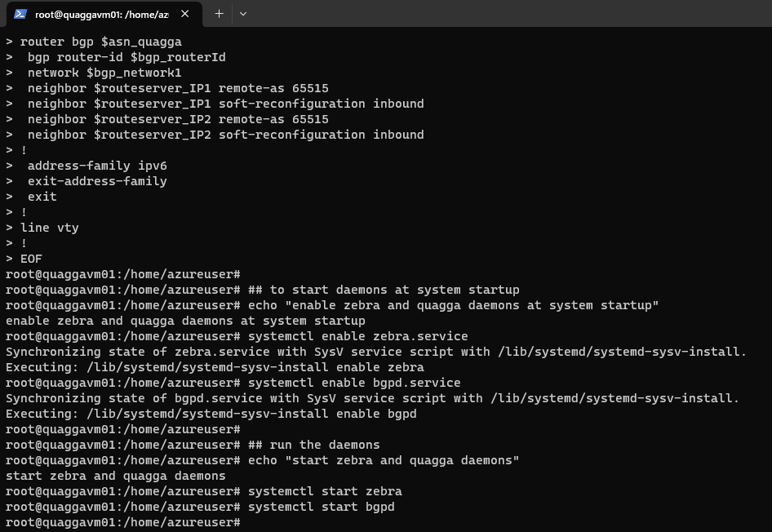
Task: Expand the new tab profile dropdown arrow
Action: click(x=242, y=14)
